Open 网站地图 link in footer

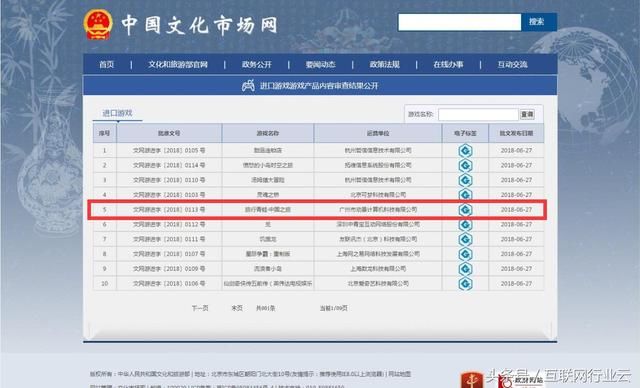click(x=400, y=374)
